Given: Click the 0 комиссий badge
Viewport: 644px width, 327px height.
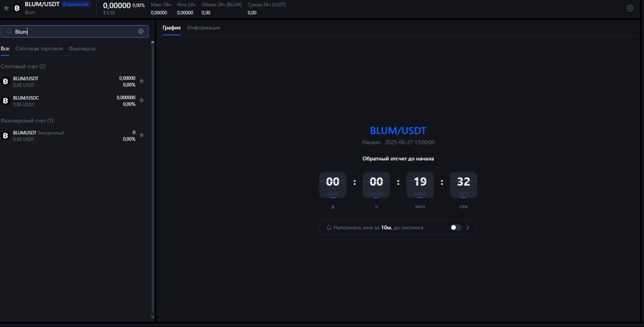Looking at the screenshot, I should point(76,4).
